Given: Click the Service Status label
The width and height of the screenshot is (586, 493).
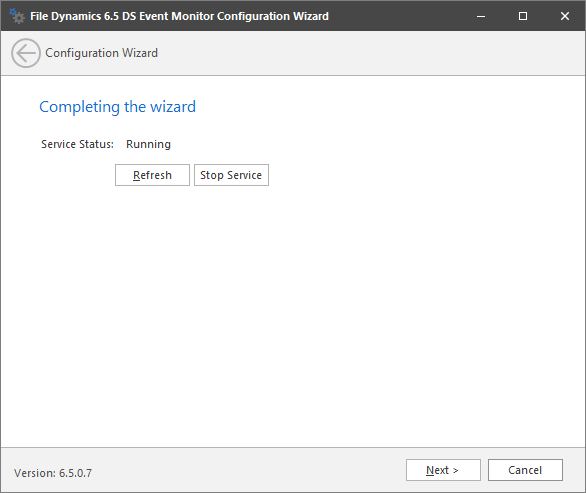Looking at the screenshot, I should [x=77, y=144].
